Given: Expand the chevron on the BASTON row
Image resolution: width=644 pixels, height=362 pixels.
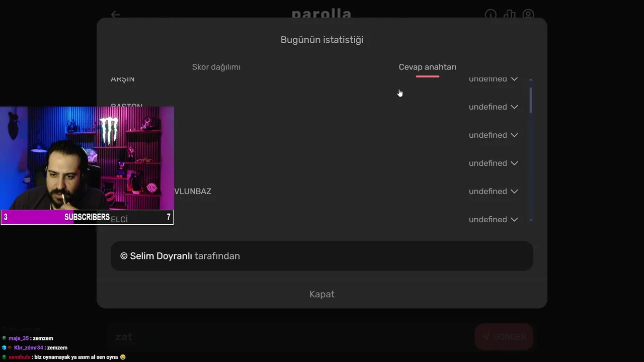Looking at the screenshot, I should [x=514, y=107].
